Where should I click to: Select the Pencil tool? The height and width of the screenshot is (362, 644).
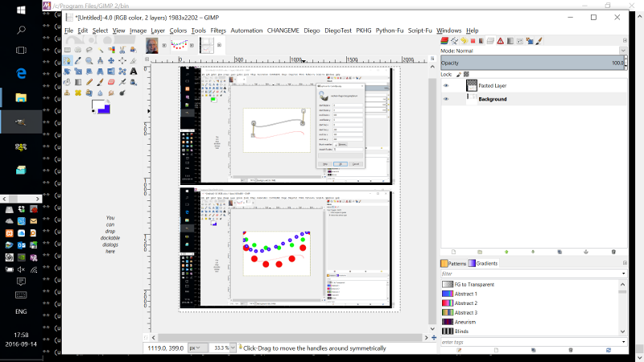point(89,82)
